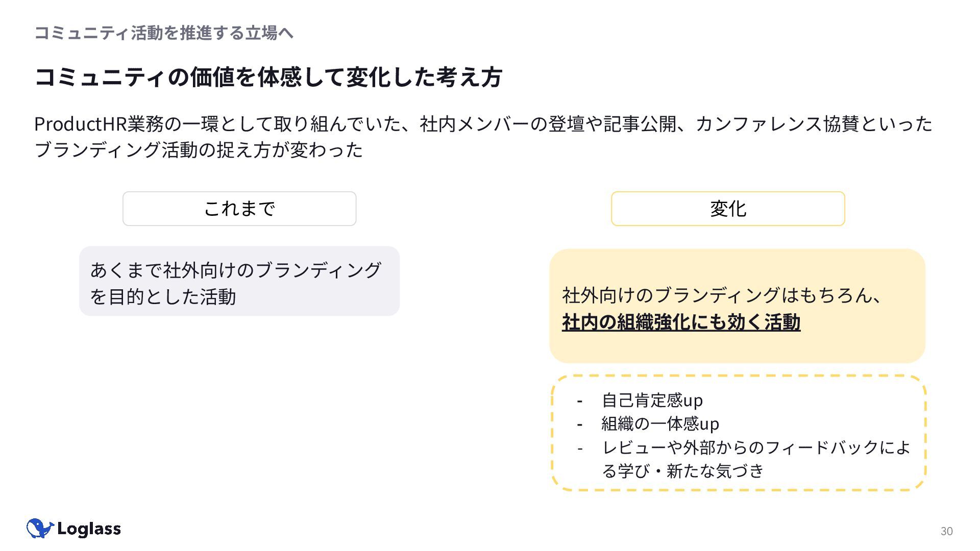Click the dash before 組織の一体感up
Screen dimensions: 980x551
click(x=579, y=424)
